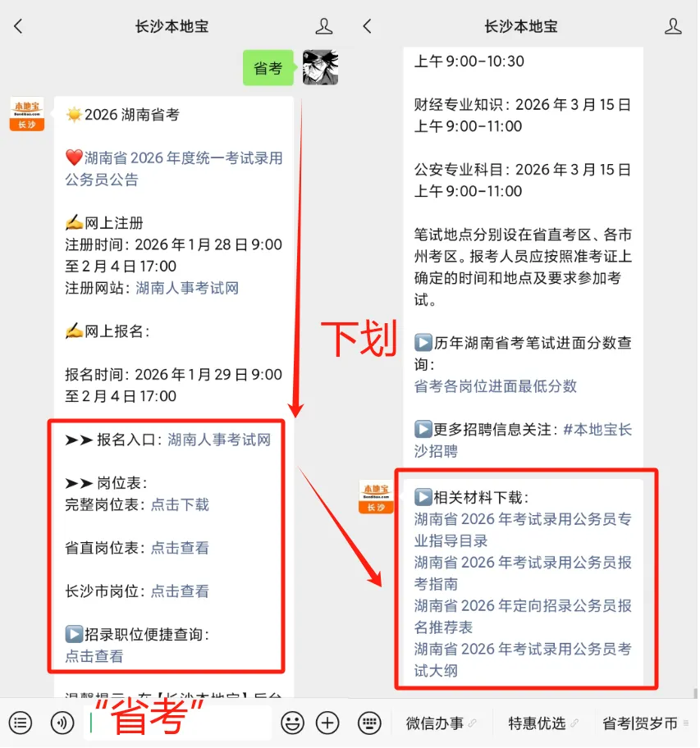Open 湖南人事考试网 registration site link
The width and height of the screenshot is (700, 748).
pos(187,288)
